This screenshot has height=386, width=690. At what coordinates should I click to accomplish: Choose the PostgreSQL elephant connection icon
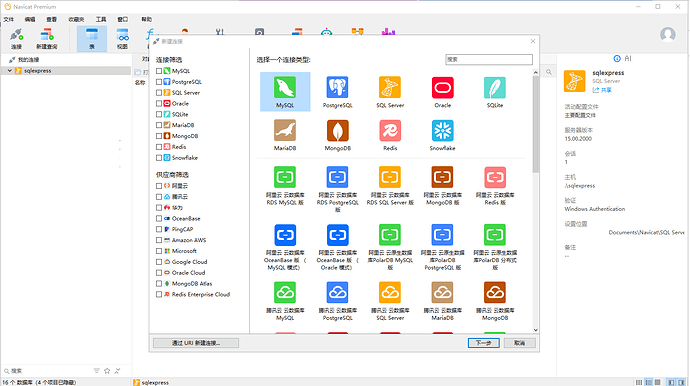337,88
